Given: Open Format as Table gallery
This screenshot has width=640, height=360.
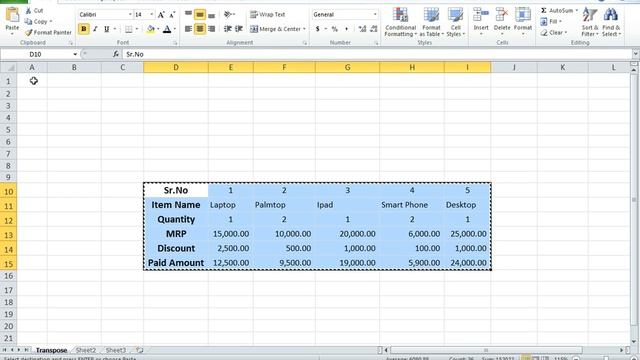Looking at the screenshot, I should point(431,22).
